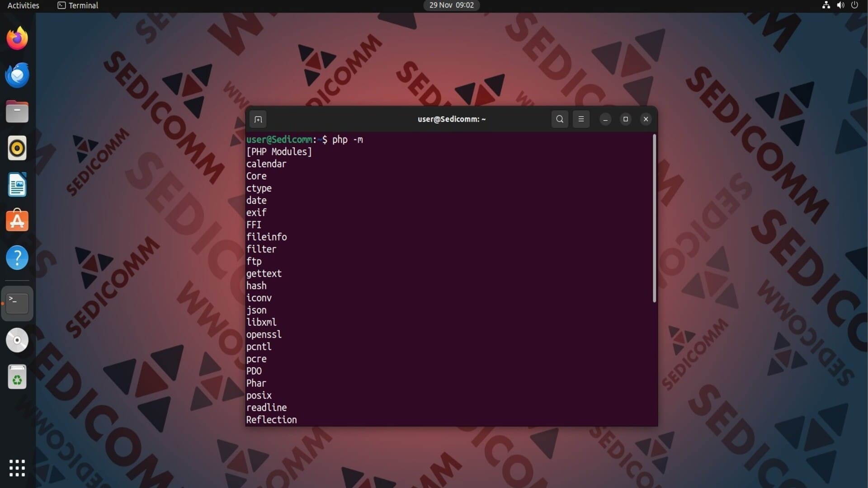The width and height of the screenshot is (868, 488).
Task: Show the applications grid
Action: coord(17,468)
